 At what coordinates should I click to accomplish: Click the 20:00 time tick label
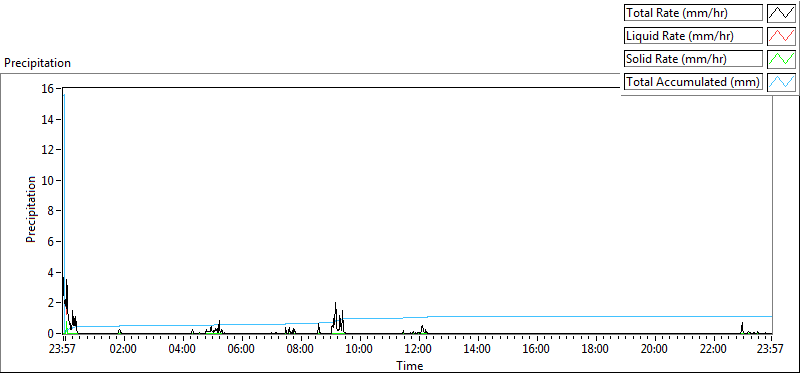[x=654, y=350]
